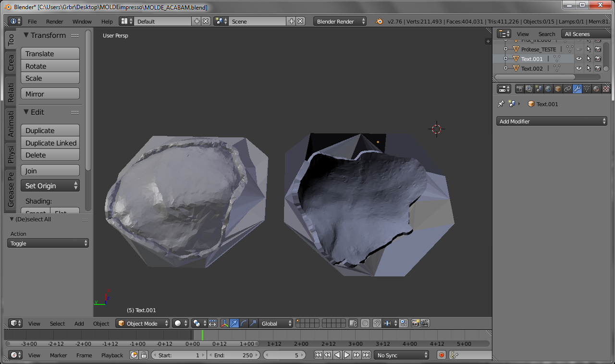The width and height of the screenshot is (615, 364).
Task: Open the World properties globe icon
Action: pos(548,89)
